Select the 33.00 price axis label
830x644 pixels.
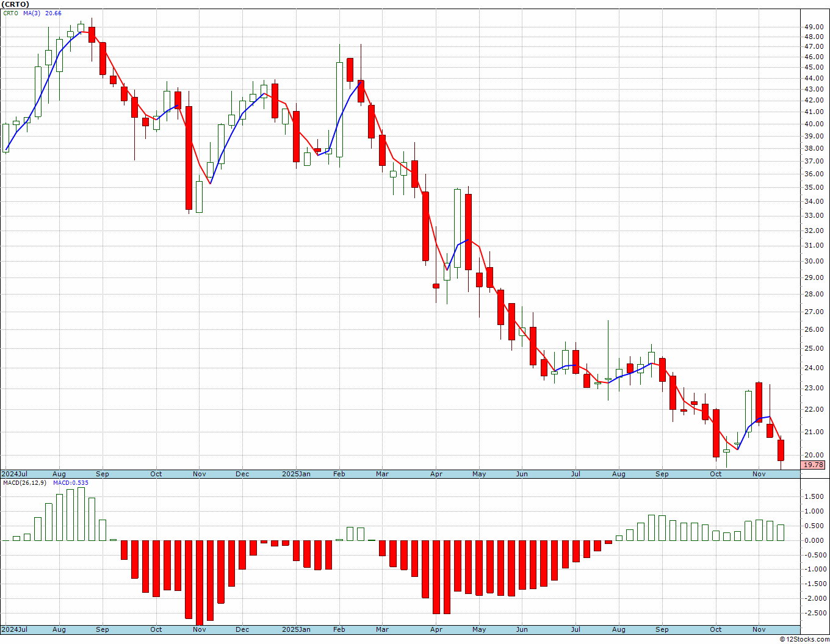pyautogui.click(x=814, y=215)
